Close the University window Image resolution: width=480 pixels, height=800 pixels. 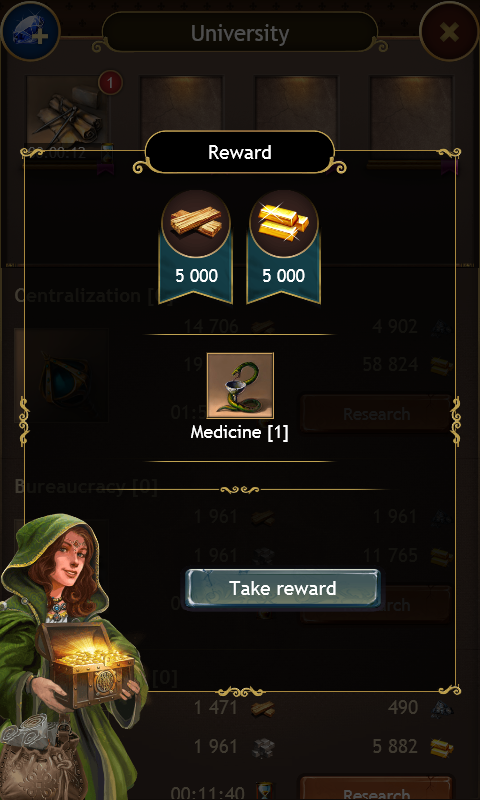tap(449, 32)
